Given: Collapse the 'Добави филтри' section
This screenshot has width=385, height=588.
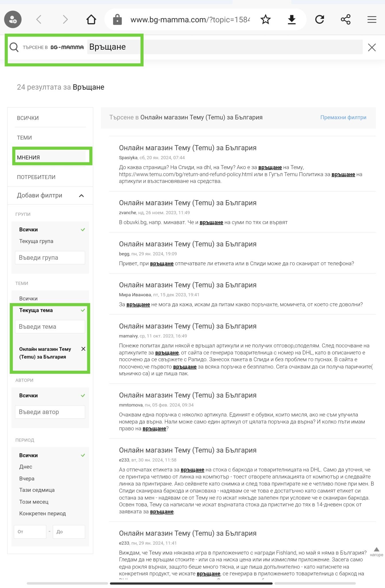Looking at the screenshot, I should (81, 196).
